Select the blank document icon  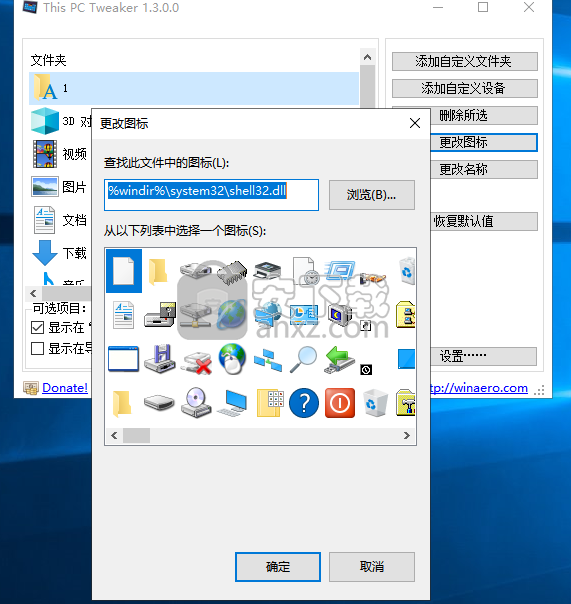point(124,271)
